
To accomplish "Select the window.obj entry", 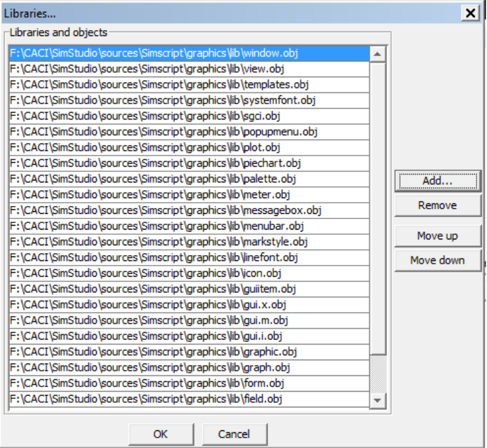I will point(189,54).
